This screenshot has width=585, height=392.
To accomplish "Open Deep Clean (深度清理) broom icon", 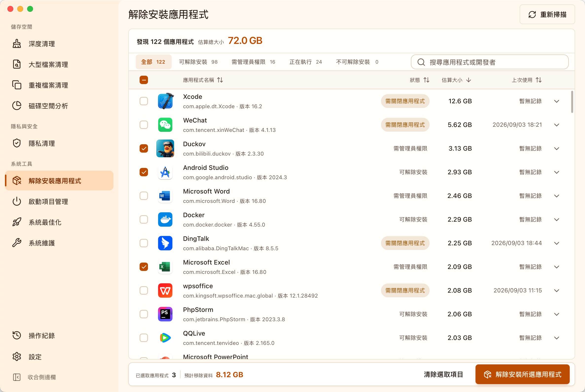I will (17, 44).
